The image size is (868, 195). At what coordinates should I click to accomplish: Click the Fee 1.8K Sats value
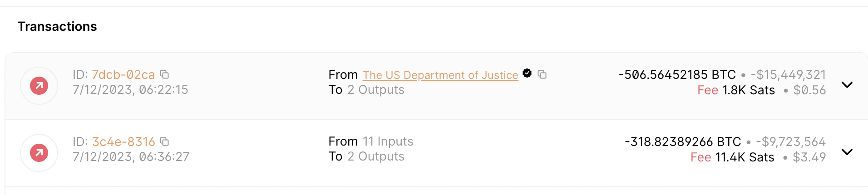tap(736, 90)
